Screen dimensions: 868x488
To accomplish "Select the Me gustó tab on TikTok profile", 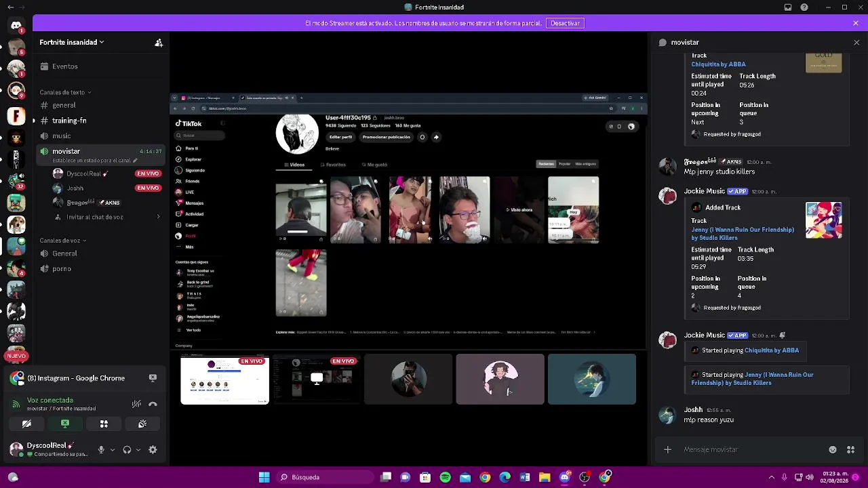I will [x=374, y=165].
